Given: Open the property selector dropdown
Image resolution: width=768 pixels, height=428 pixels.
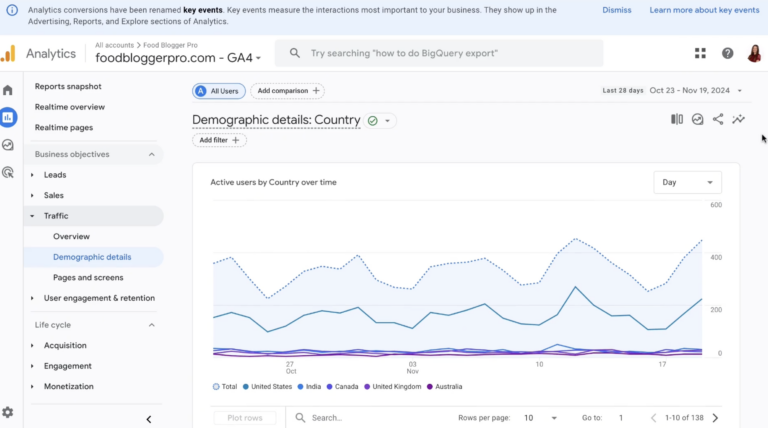Looking at the screenshot, I should pyautogui.click(x=178, y=58).
